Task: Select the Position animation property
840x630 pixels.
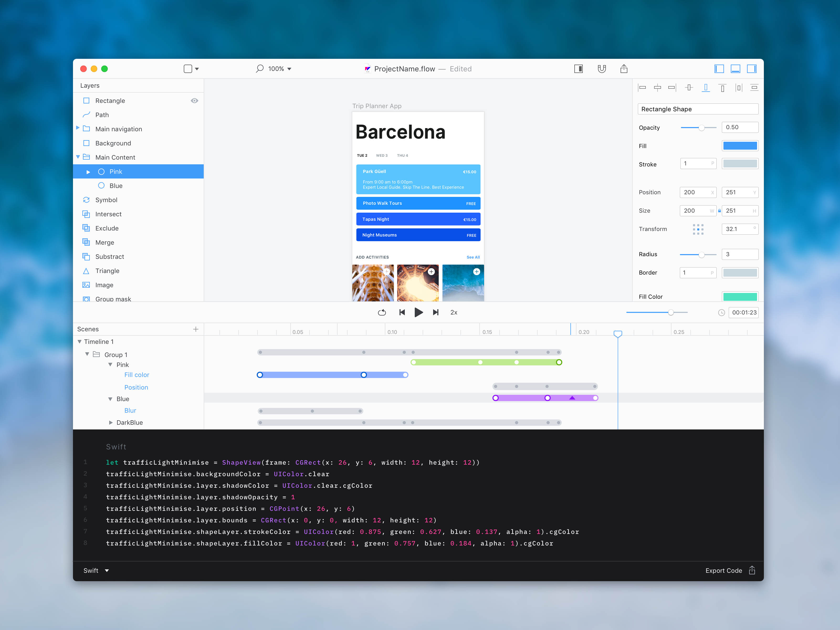Action: pos(136,387)
